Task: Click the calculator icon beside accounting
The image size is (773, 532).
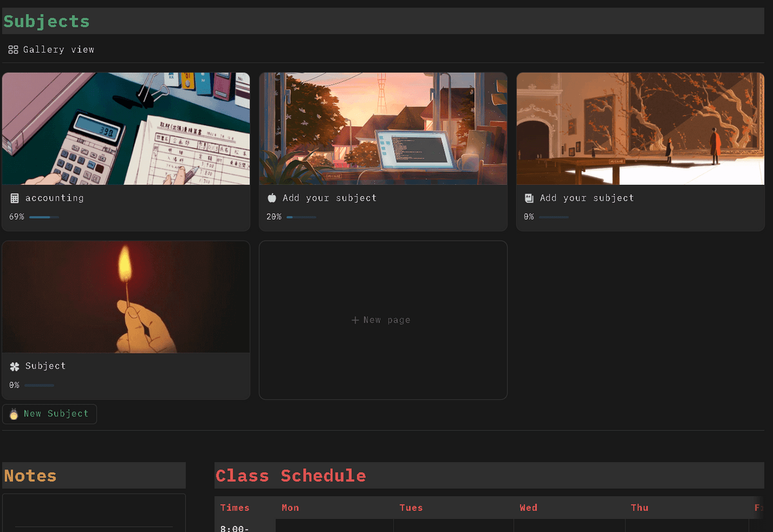Action: pos(15,198)
